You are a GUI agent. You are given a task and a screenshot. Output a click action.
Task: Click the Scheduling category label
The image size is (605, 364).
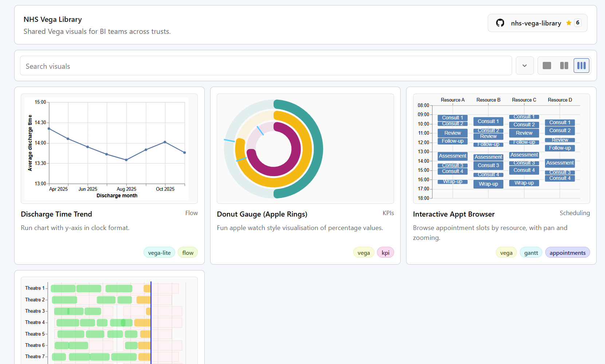[x=575, y=213]
